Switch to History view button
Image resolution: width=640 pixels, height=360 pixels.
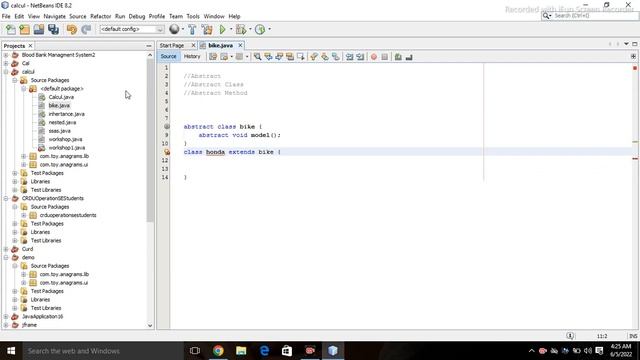tap(192, 56)
